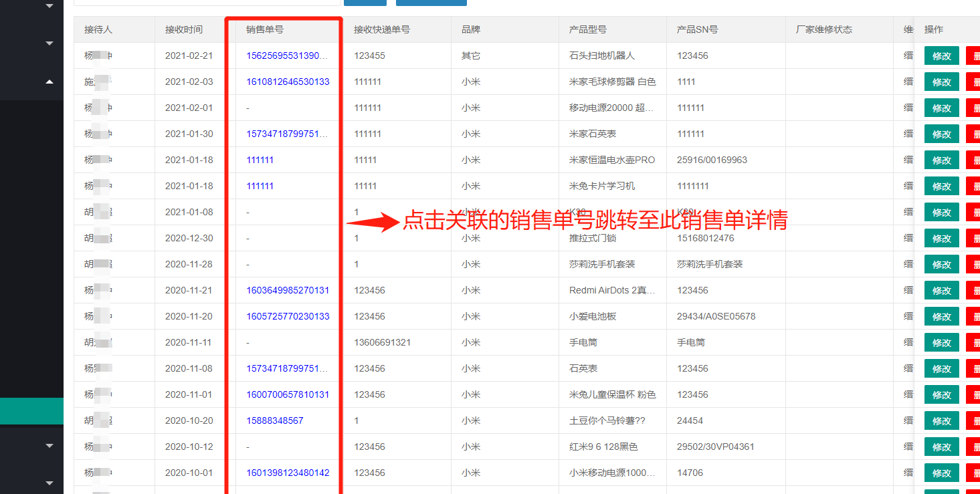Click 修改 for the 米家毛球修剪器 白色 row

click(x=942, y=82)
